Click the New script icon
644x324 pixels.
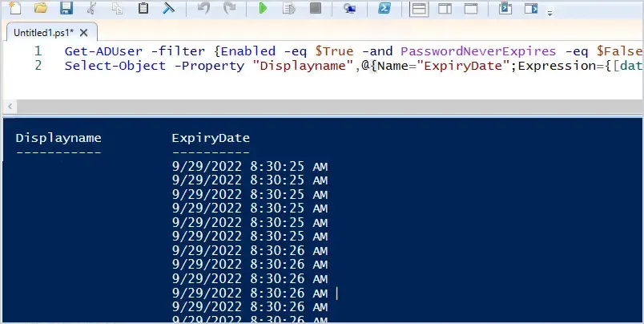tap(14, 9)
